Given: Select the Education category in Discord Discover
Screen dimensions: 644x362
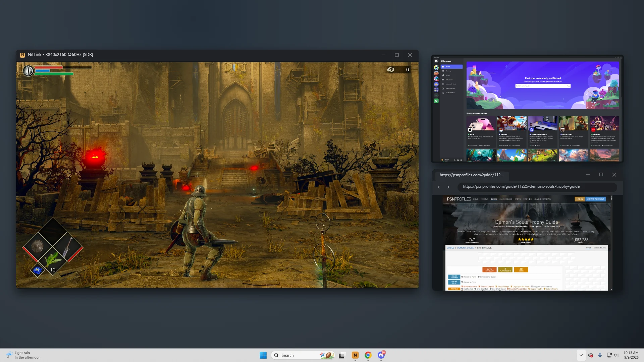Looking at the screenshot, I should coord(451,80).
